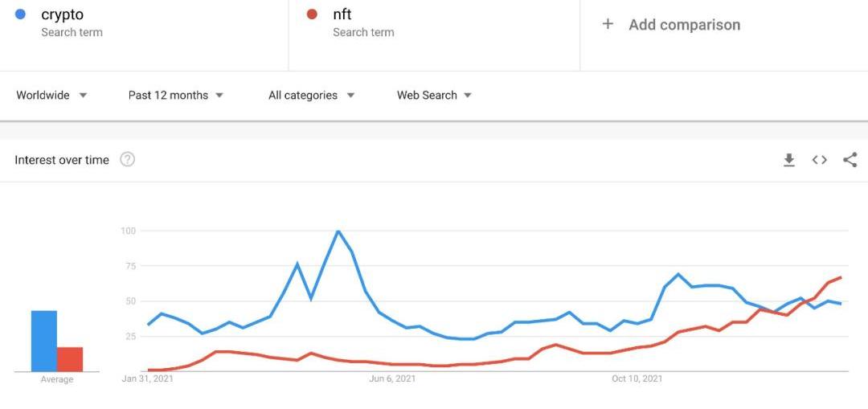Image resolution: width=868 pixels, height=409 pixels.
Task: Edit the crypto search term
Action: click(x=63, y=14)
